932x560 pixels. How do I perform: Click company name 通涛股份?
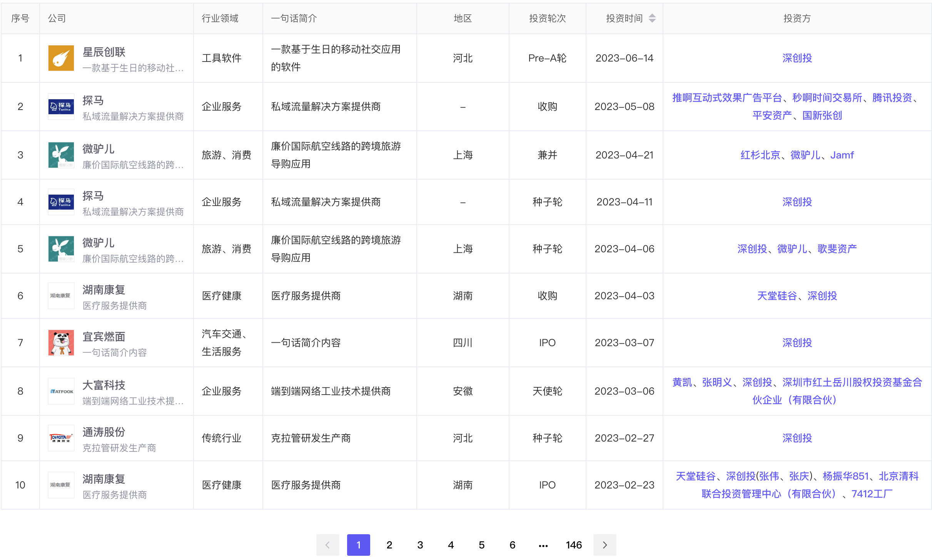[x=104, y=432]
